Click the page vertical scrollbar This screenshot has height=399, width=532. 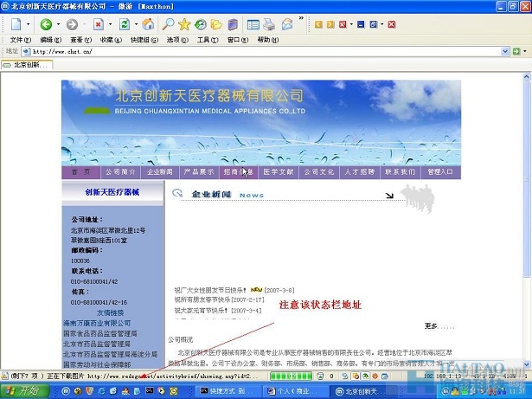click(527, 221)
